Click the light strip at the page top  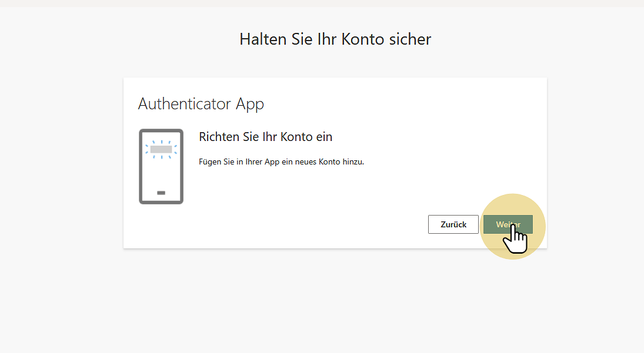(322, 3)
